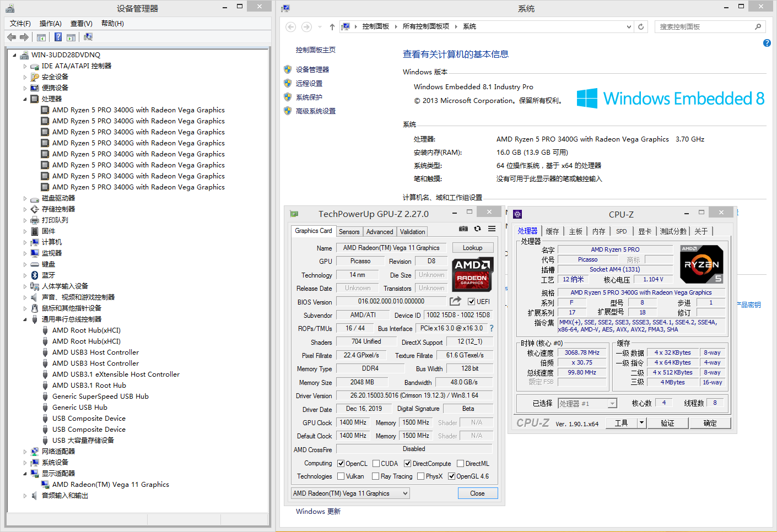This screenshot has height=532, width=777.
Task: Collapse the 显示适配器 node
Action: click(25, 474)
